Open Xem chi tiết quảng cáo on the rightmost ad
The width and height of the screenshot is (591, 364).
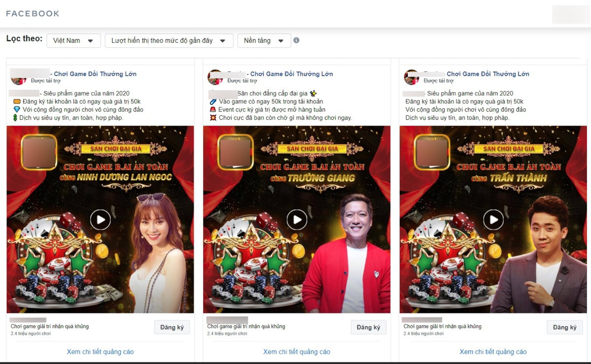pos(493,352)
